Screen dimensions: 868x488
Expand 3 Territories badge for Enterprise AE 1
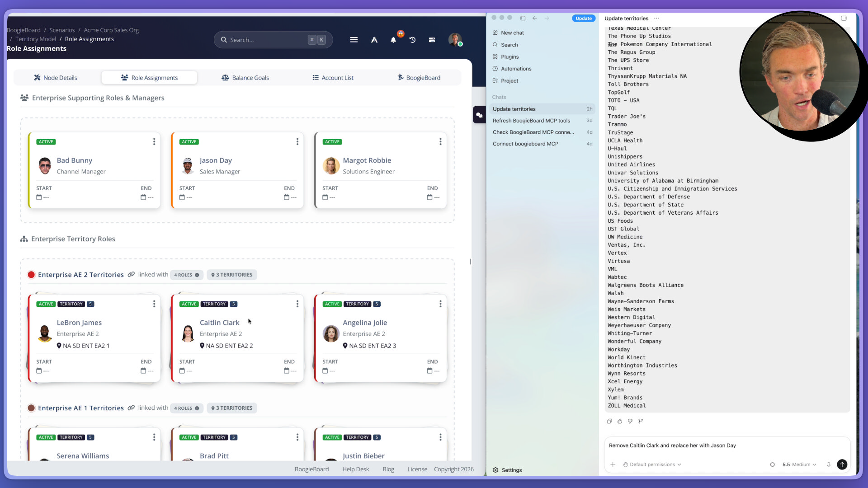232,408
